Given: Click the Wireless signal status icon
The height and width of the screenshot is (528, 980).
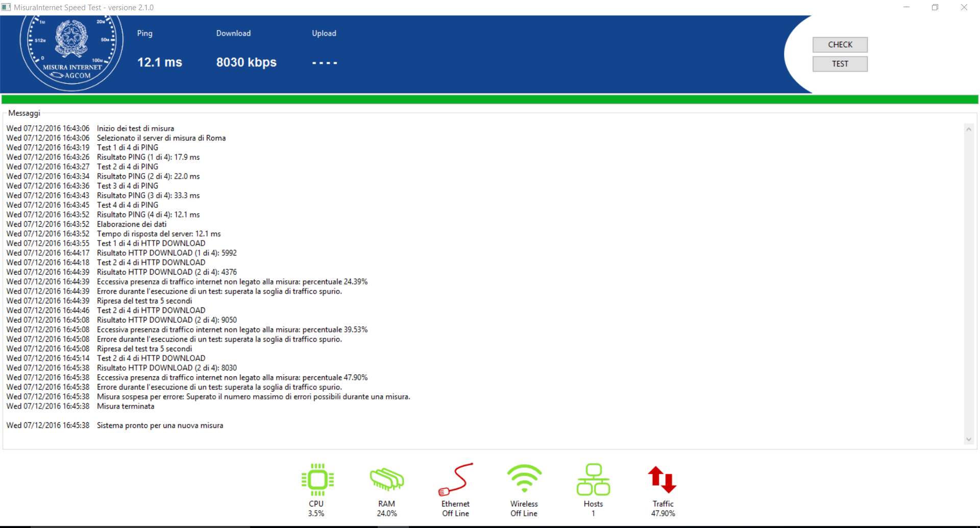Looking at the screenshot, I should point(524,478).
